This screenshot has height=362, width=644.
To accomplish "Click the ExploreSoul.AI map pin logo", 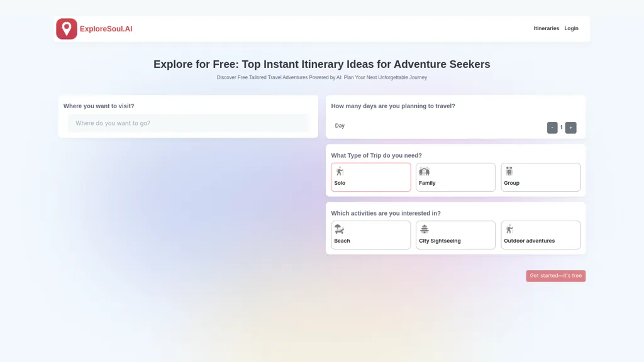I will [67, 29].
